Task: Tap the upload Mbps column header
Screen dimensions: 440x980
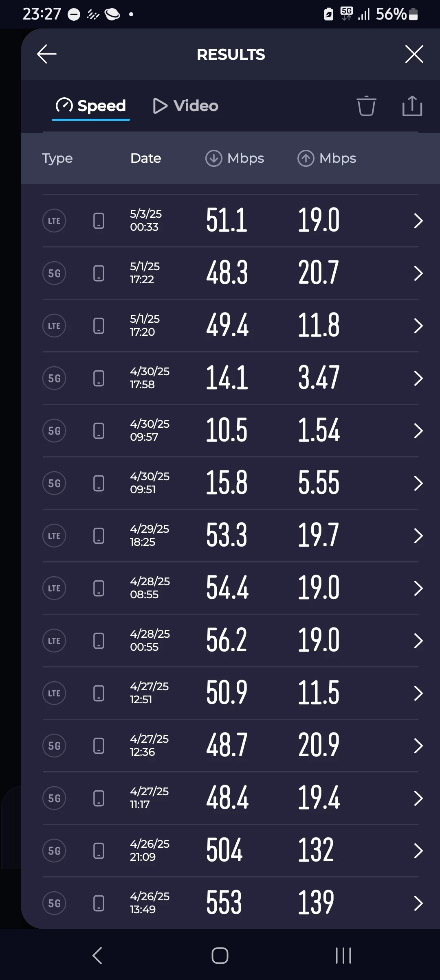Action: [x=327, y=158]
